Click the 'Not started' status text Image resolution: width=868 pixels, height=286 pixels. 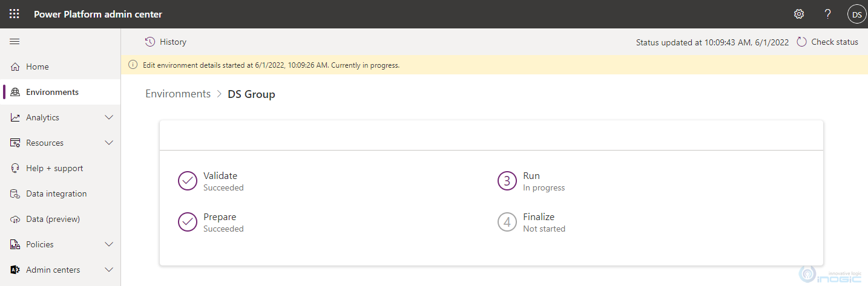coord(544,229)
